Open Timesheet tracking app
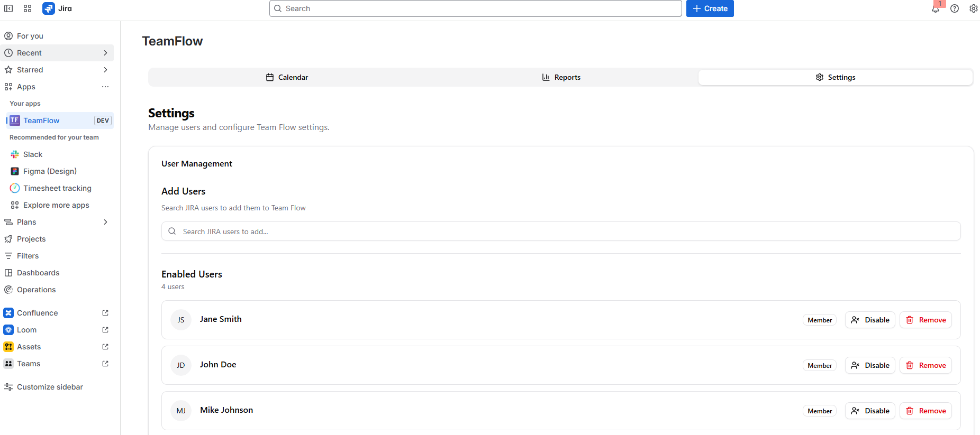The width and height of the screenshot is (980, 435). pyautogui.click(x=57, y=188)
